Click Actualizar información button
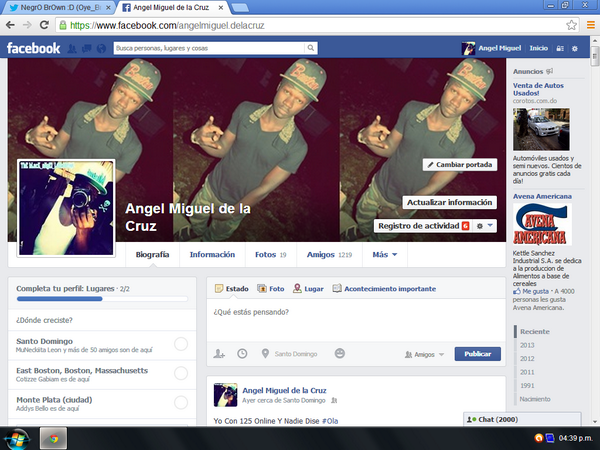The image size is (600, 450). [x=449, y=202]
